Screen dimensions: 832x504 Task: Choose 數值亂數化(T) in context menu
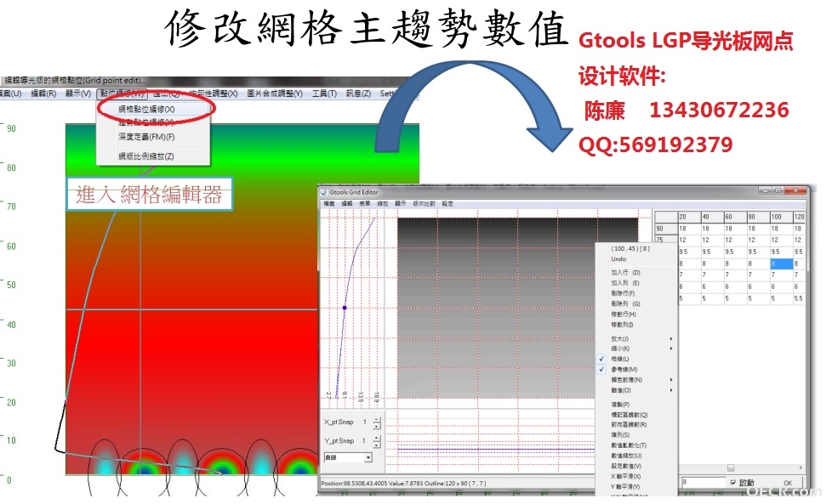[x=628, y=445]
